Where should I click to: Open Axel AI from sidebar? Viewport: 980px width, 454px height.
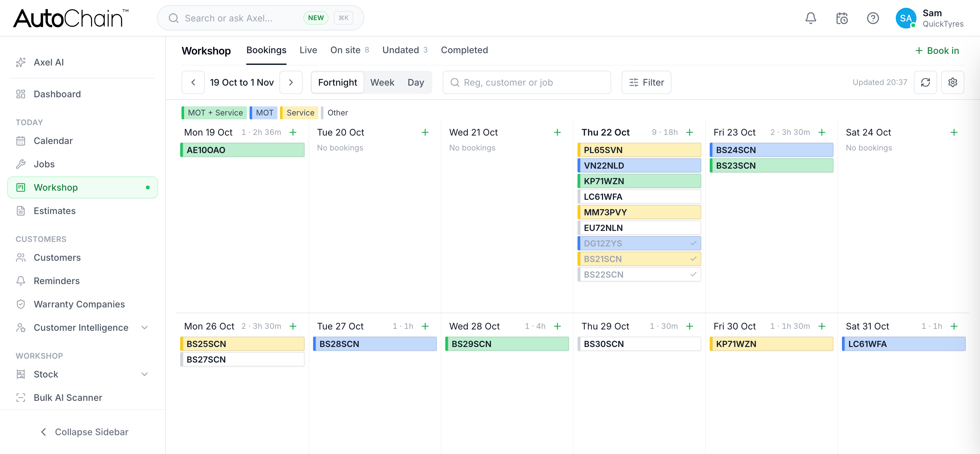(x=83, y=62)
